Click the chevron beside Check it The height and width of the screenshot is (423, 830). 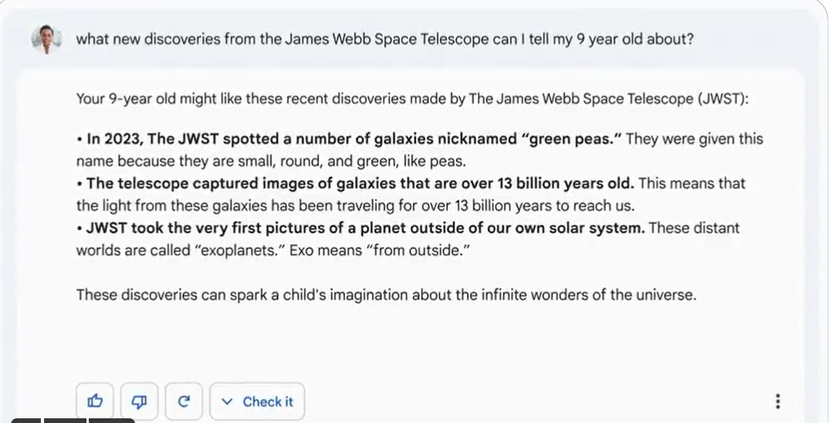point(227,402)
